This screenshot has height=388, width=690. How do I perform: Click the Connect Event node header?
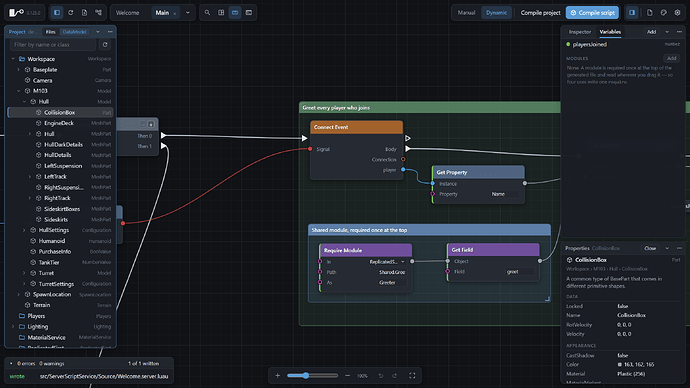(356, 127)
